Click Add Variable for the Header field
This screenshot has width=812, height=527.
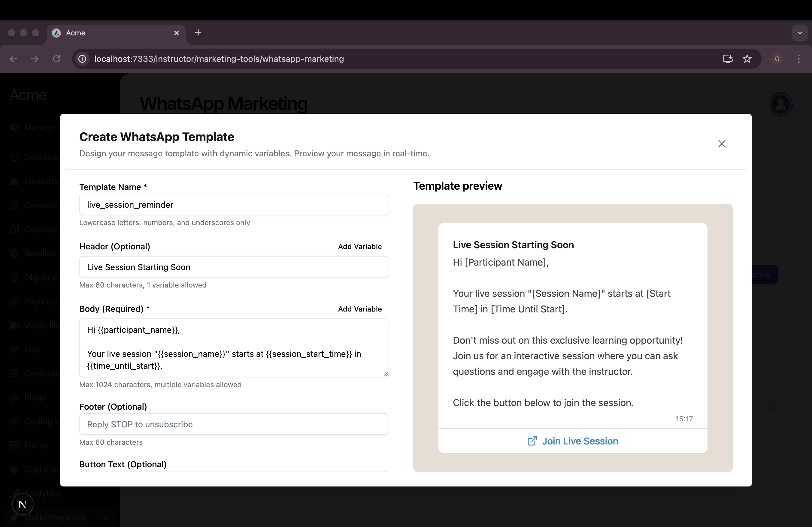pos(359,246)
